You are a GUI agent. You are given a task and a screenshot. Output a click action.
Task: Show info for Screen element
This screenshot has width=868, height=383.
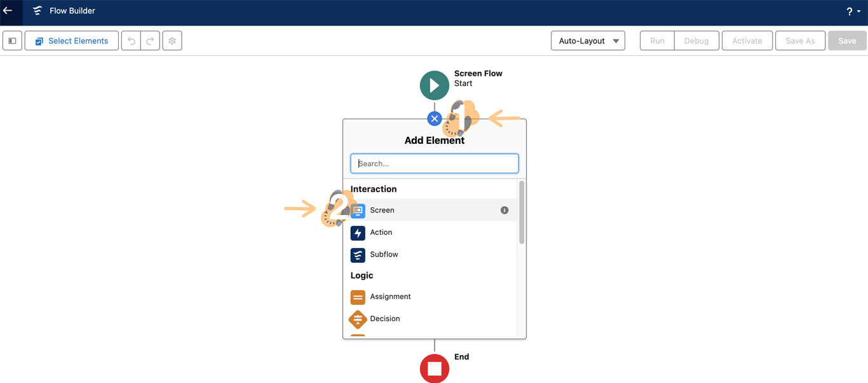coord(505,210)
